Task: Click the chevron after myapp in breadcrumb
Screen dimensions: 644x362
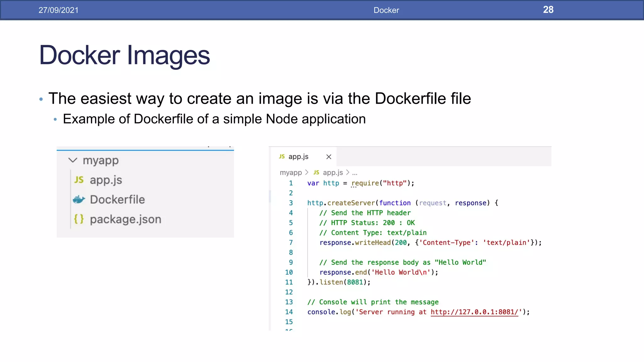Action: pos(307,173)
